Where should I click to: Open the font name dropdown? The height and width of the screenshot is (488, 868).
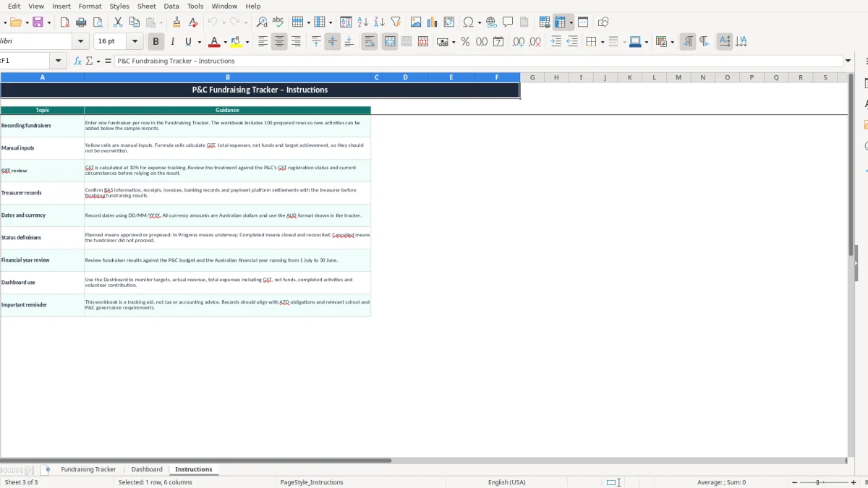click(80, 42)
